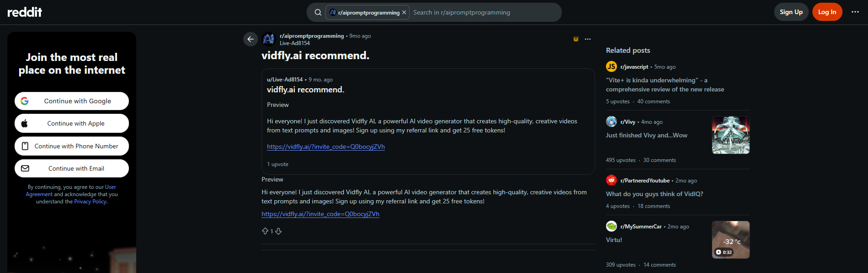Open "Just finished Vivy and...Wow" post

coord(647,135)
